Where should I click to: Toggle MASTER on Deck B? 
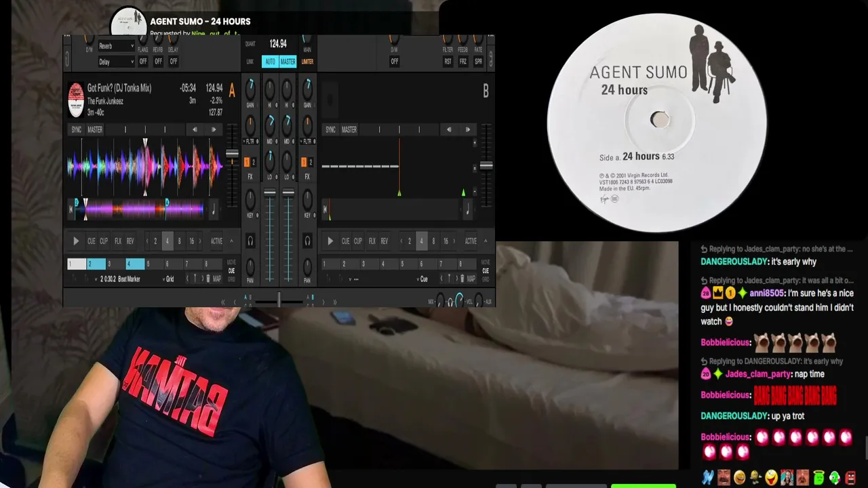point(349,129)
